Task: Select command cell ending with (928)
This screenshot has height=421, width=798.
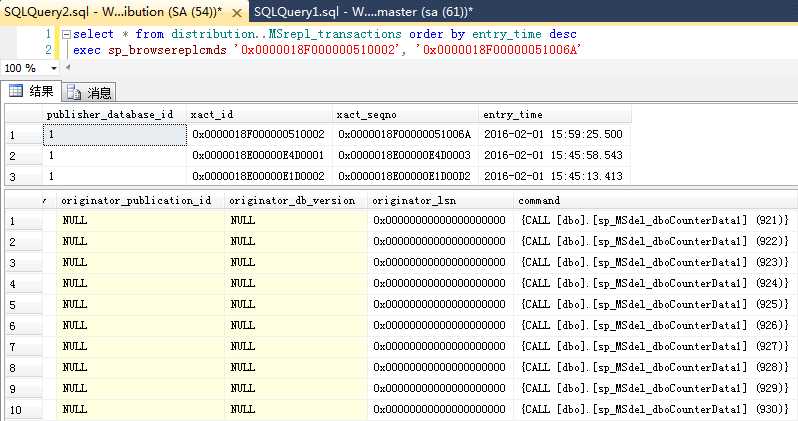Action: click(x=656, y=367)
